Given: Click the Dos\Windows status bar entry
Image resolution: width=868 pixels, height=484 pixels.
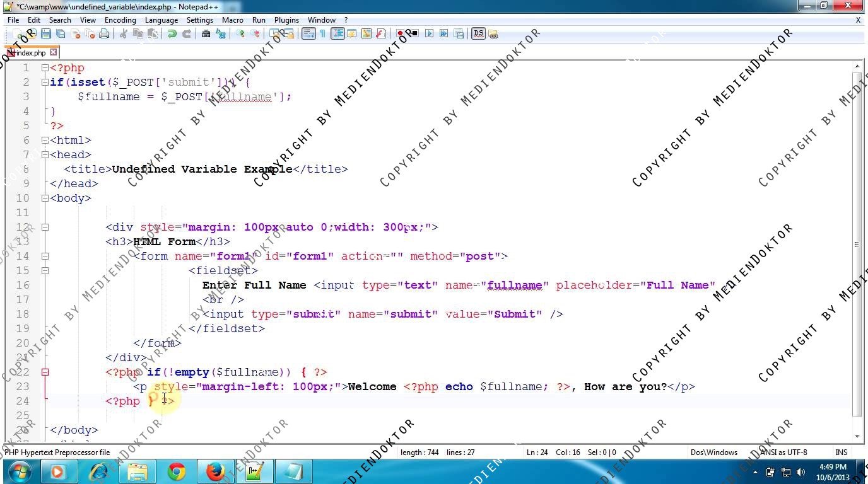Looking at the screenshot, I should 714,452.
